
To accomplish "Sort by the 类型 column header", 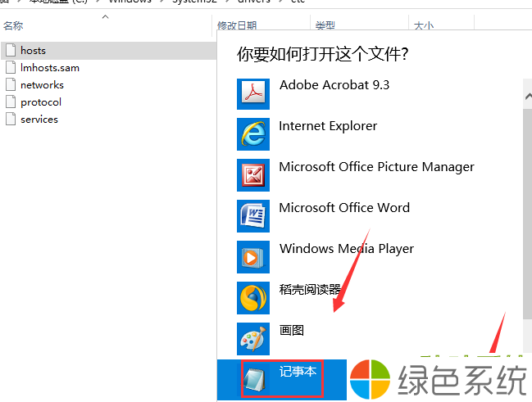I will coord(325,25).
